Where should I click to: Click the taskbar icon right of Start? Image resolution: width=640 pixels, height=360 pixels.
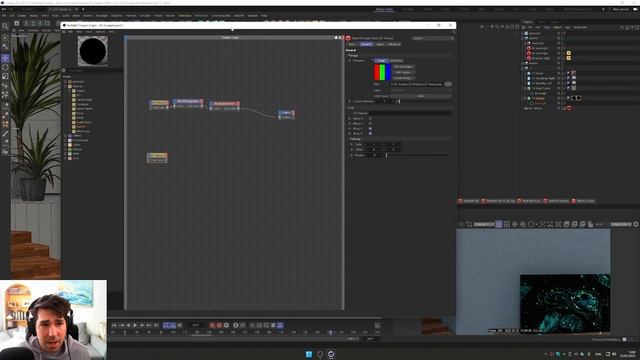point(320,354)
